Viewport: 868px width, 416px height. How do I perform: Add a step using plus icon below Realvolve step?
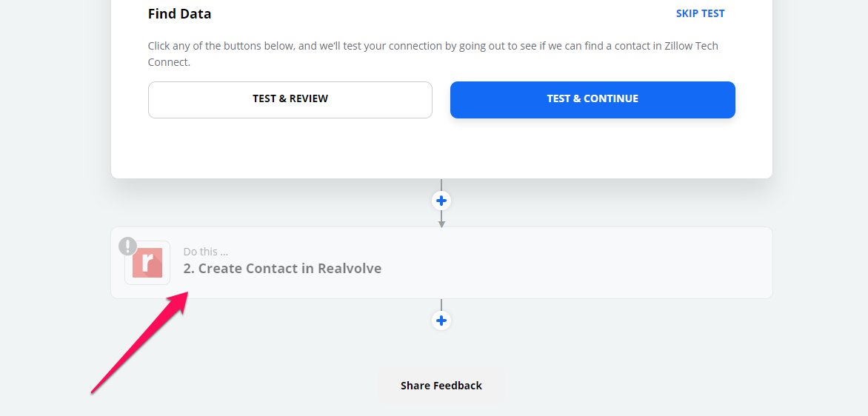tap(441, 321)
